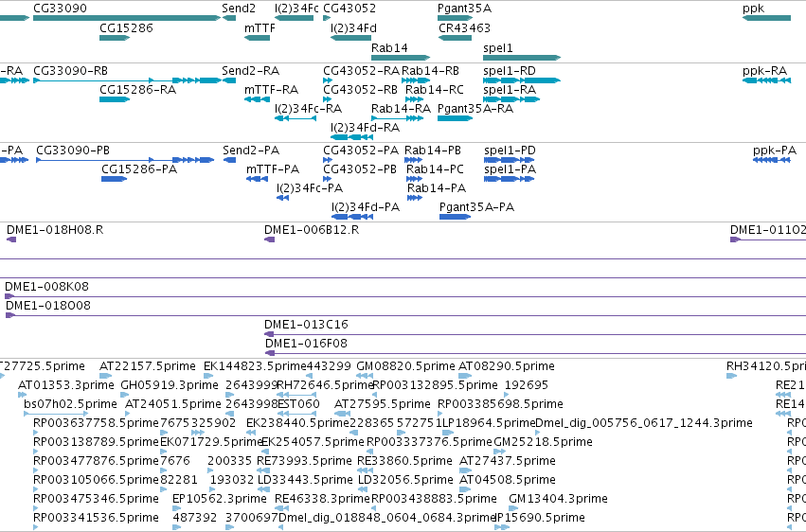This screenshot has width=806, height=532.
Task: Click the spel1-PA protein label
Action: tap(510, 168)
